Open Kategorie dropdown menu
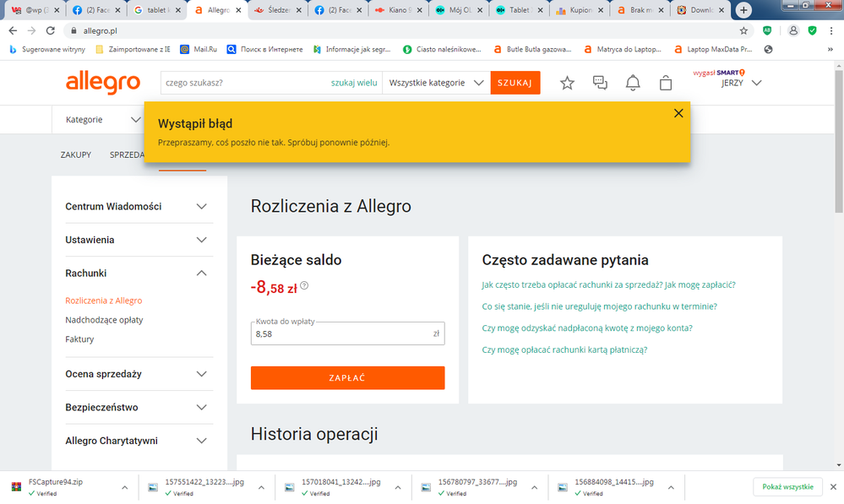This screenshot has height=504, width=844. pos(103,119)
